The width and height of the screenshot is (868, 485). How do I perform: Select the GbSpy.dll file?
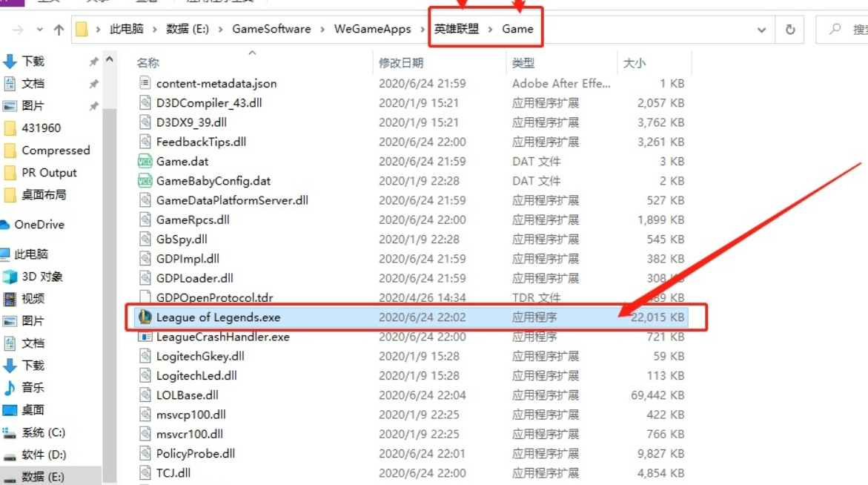(x=182, y=240)
